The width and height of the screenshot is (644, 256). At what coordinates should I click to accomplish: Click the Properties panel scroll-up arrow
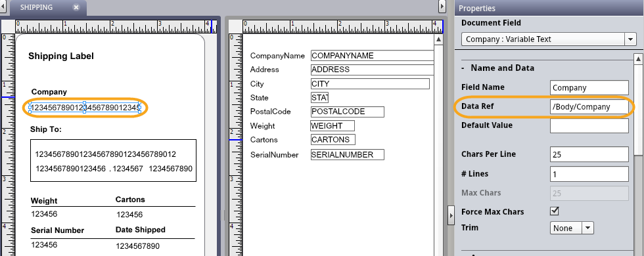(639, 60)
